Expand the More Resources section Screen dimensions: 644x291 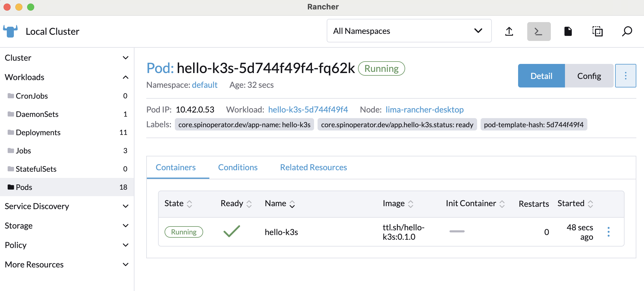point(67,264)
